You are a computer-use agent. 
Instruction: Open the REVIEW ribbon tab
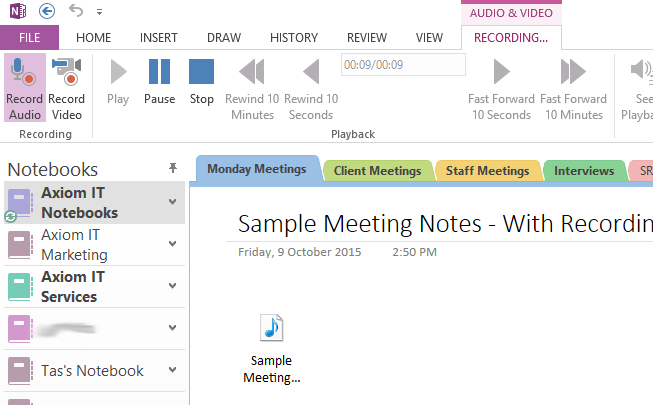(x=367, y=38)
